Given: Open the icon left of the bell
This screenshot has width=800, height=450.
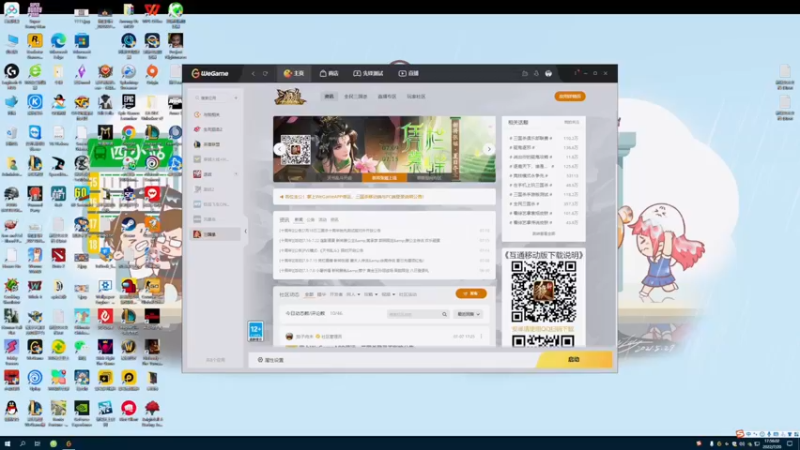Looking at the screenshot, I should coord(524,73).
